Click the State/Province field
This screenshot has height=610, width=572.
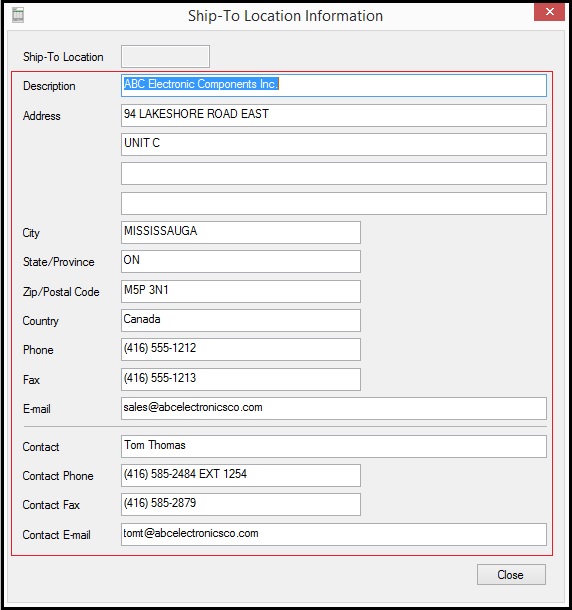click(241, 261)
